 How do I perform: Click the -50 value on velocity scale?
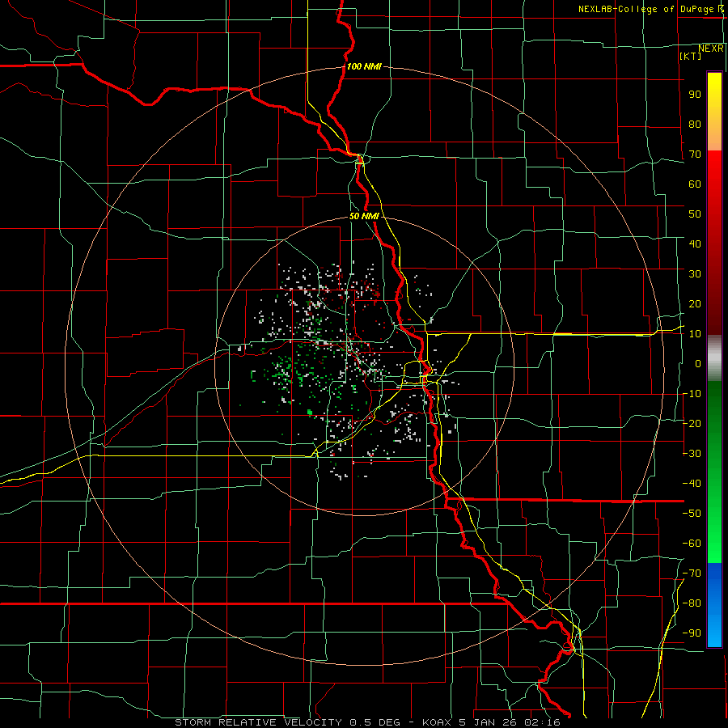(692, 514)
